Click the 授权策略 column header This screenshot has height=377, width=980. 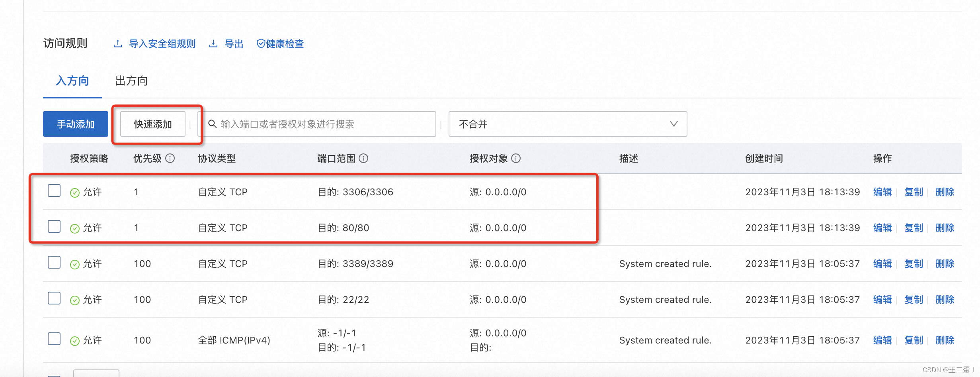89,159
